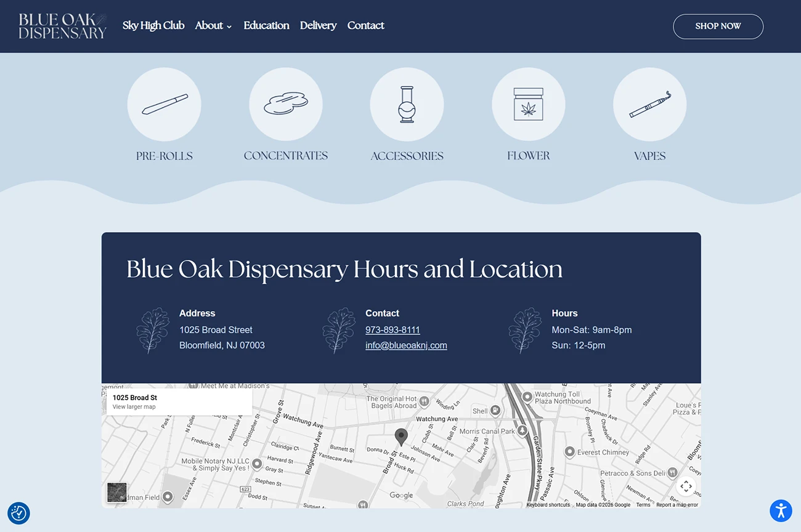Call phone number 973-893-8111
801x532 pixels.
point(392,330)
